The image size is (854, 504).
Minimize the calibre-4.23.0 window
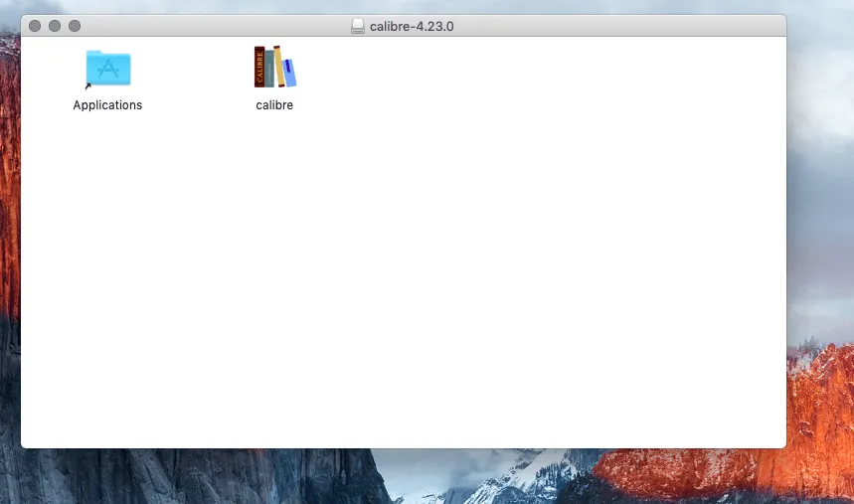pyautogui.click(x=55, y=26)
